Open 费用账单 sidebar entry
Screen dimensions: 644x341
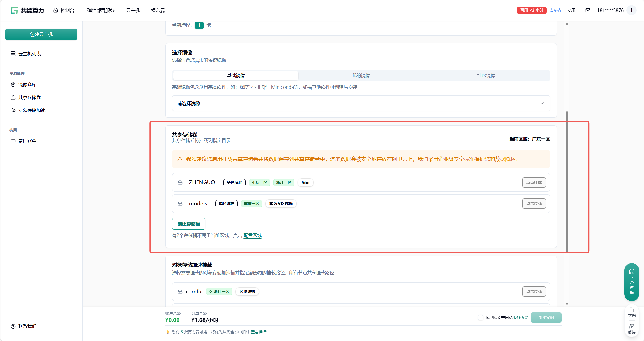pos(27,141)
